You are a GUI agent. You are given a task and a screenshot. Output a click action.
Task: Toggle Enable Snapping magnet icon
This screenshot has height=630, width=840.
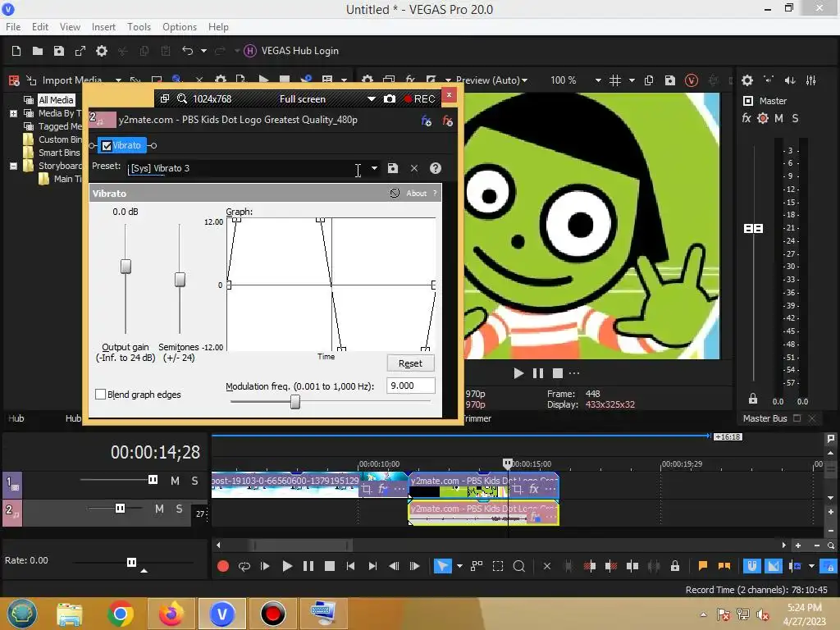pyautogui.click(x=752, y=566)
